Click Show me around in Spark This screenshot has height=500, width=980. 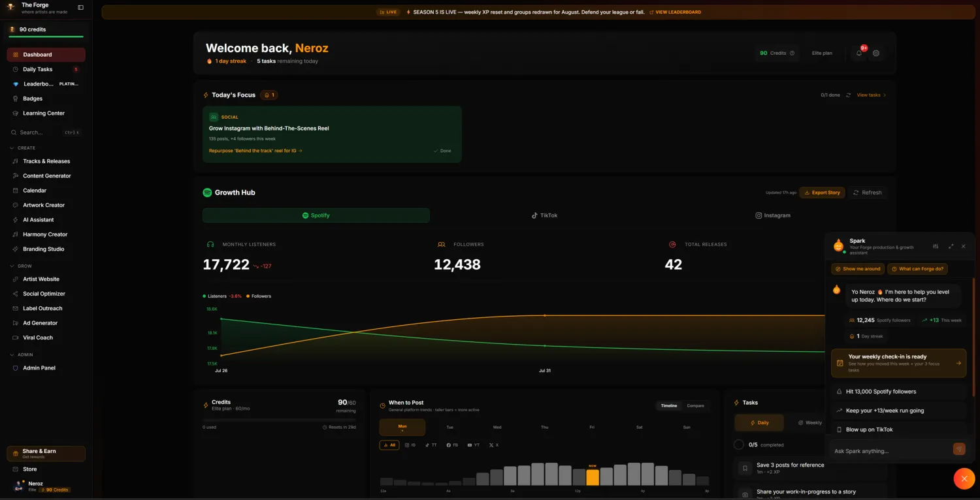857,269
